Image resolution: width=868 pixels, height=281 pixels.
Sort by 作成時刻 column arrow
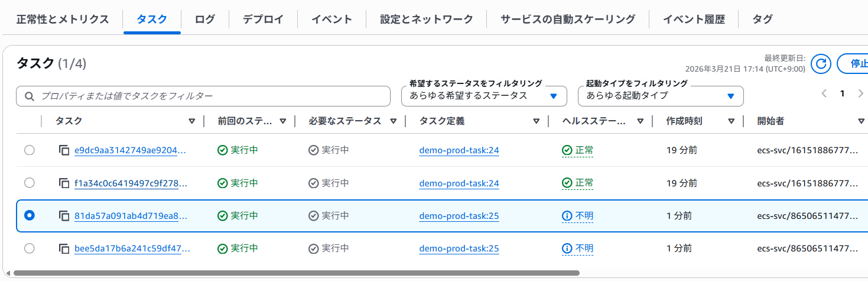click(x=731, y=121)
